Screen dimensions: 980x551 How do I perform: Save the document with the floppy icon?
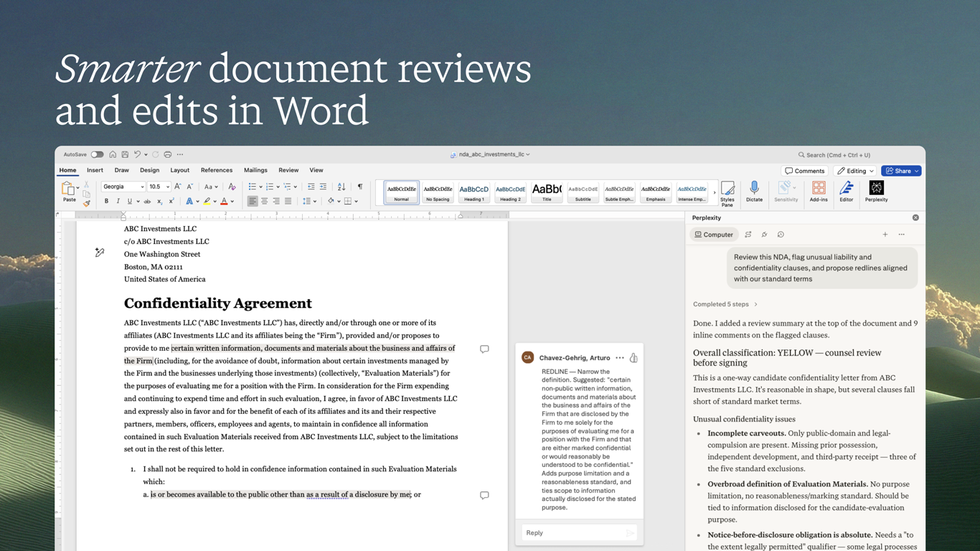tap(125, 154)
